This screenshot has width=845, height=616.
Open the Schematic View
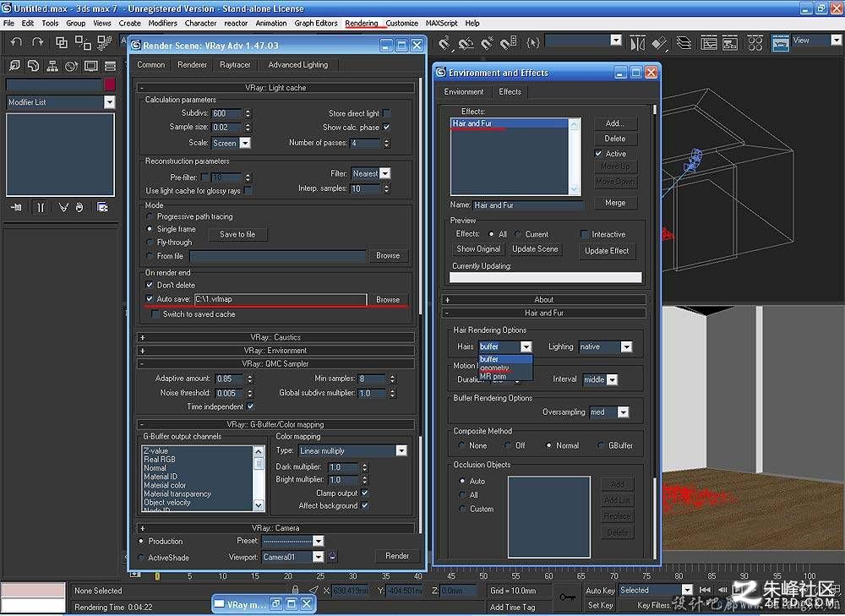pos(730,43)
